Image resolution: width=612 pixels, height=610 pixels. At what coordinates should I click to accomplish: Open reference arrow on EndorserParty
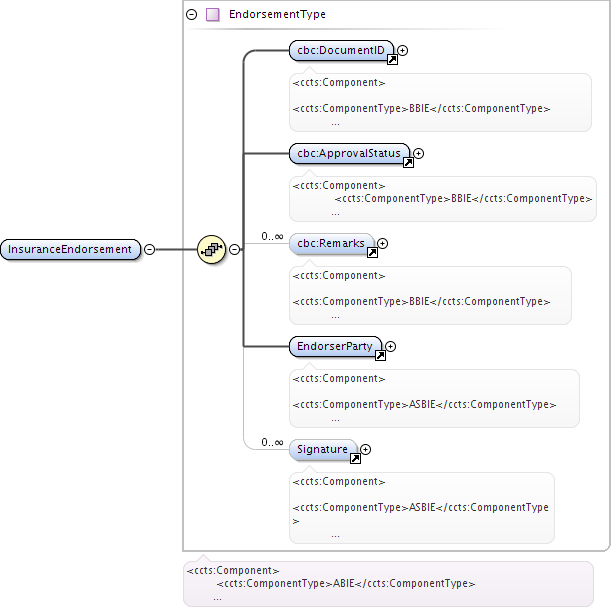coord(380,356)
